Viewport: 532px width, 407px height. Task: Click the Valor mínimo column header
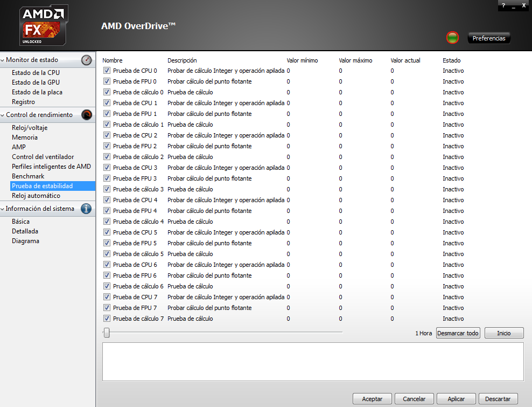[302, 60]
